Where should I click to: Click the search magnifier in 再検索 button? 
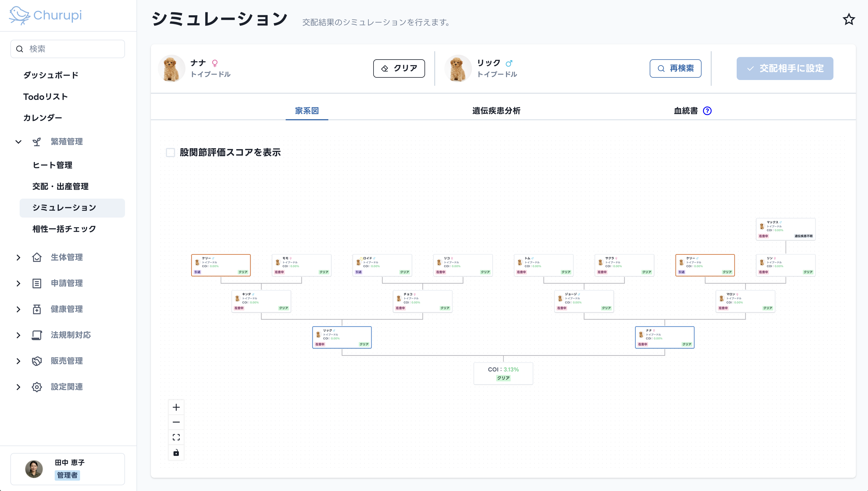coord(661,68)
